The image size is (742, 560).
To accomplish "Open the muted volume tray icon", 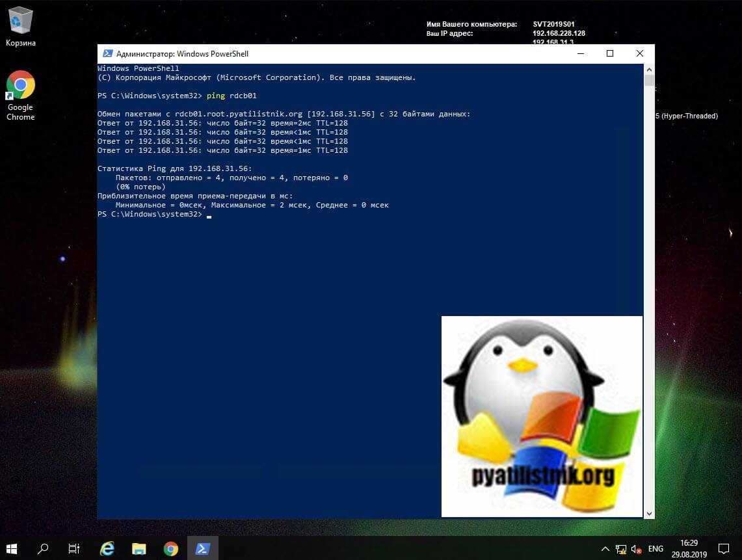I will click(637, 549).
